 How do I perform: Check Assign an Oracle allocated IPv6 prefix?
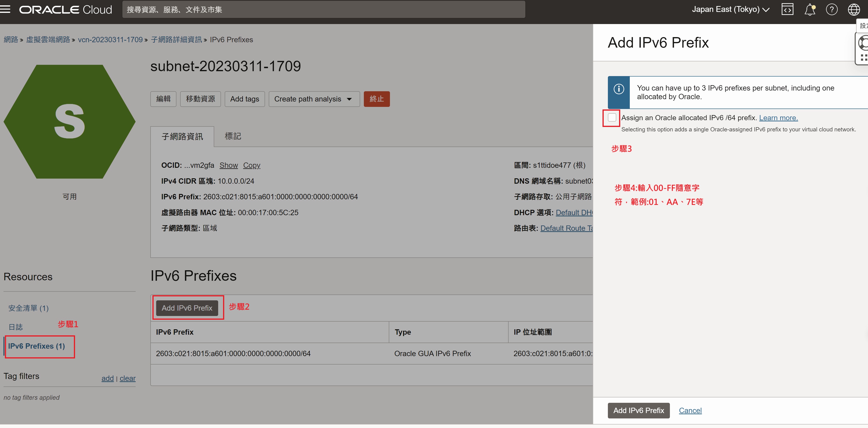point(612,117)
